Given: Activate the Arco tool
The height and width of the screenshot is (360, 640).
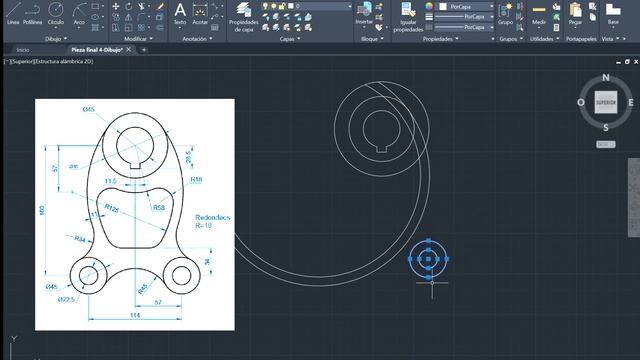Looking at the screenshot, I should 79,13.
